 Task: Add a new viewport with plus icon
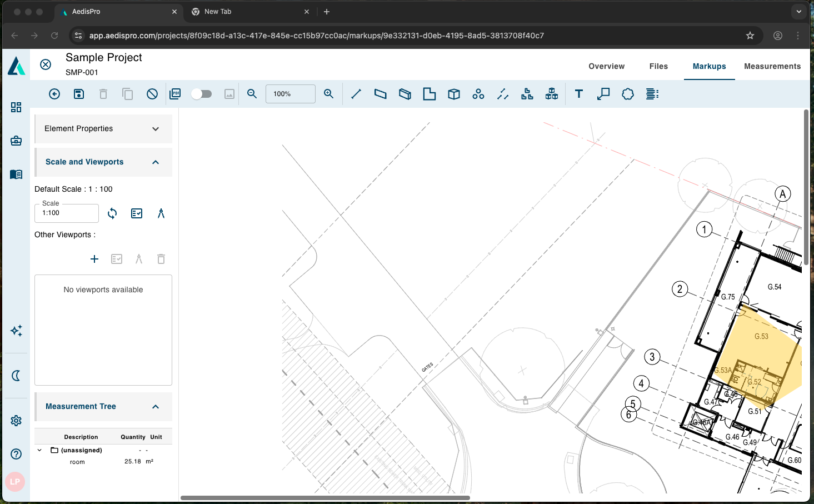94,259
